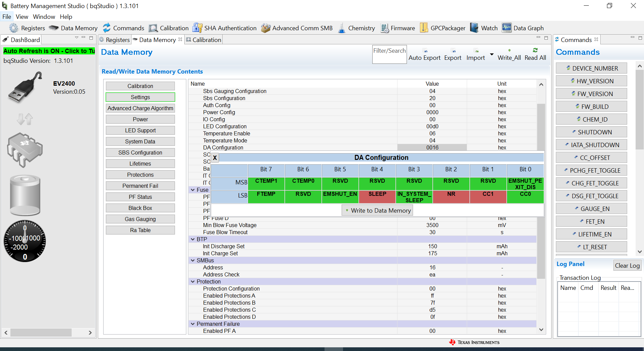Click the battery cylinder icon in DashBoard

pos(25,195)
